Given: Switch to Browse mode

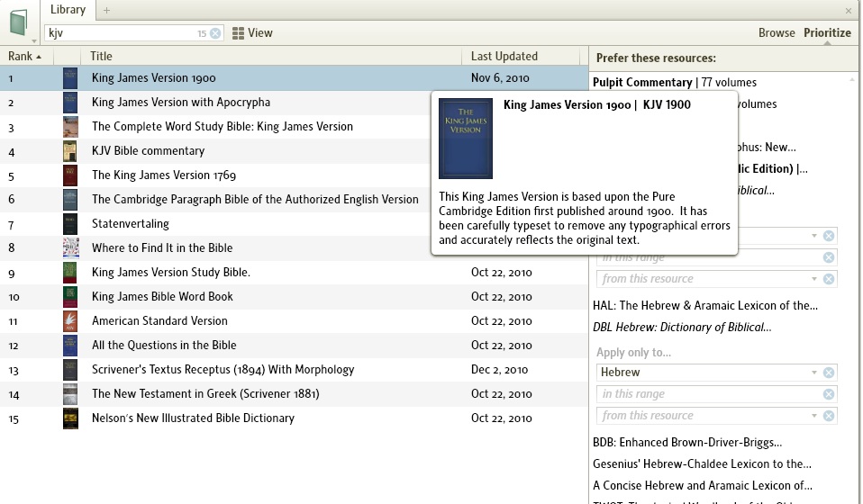Looking at the screenshot, I should (777, 33).
